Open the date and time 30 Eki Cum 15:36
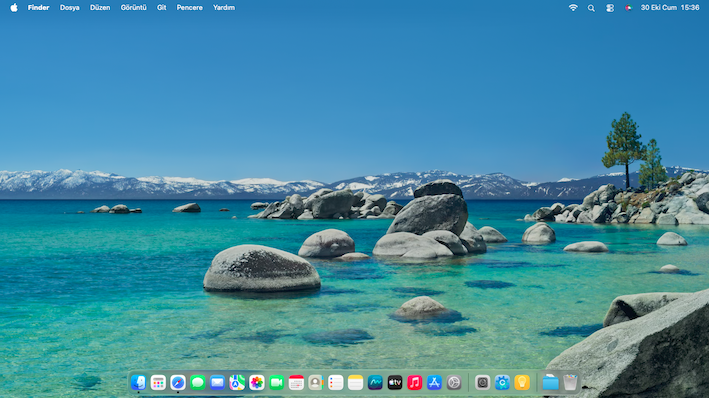The height and width of the screenshot is (398, 709). [670, 8]
